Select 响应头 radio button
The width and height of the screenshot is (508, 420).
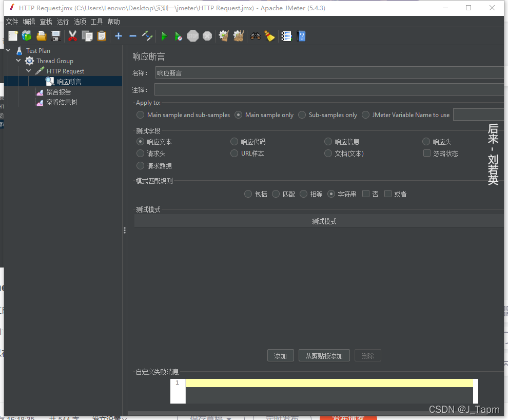pyautogui.click(x=426, y=142)
